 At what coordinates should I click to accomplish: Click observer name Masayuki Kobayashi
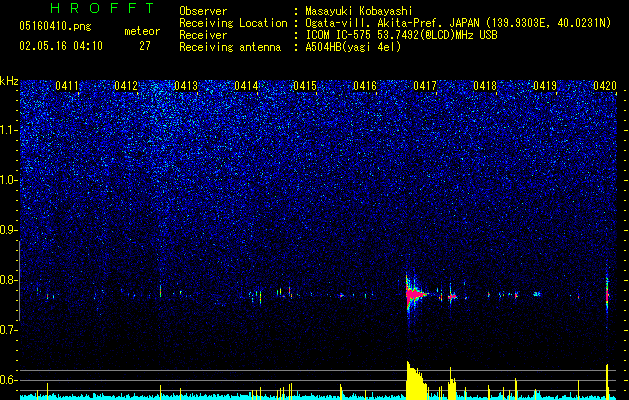point(359,11)
